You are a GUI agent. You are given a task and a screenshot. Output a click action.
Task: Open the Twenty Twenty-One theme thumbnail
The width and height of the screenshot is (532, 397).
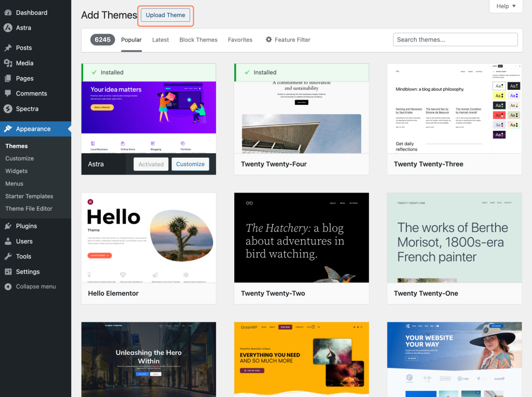[454, 238]
